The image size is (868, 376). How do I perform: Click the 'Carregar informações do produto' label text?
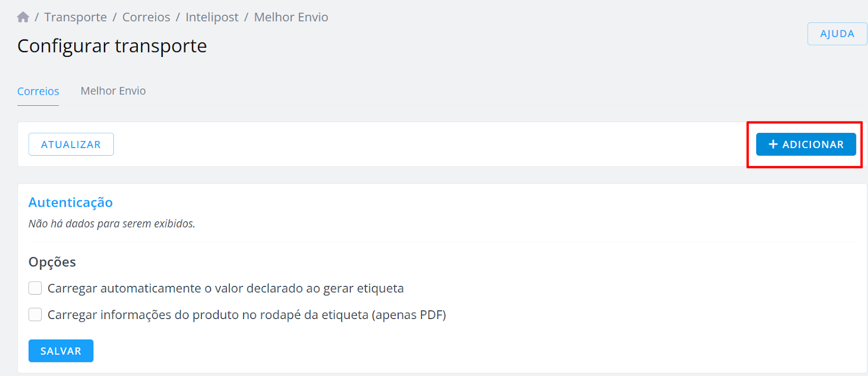click(x=247, y=315)
